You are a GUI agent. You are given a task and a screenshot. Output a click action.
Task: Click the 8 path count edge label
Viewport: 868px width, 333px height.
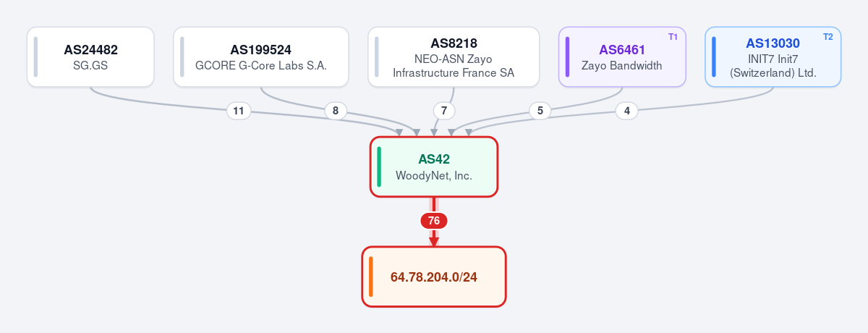click(x=335, y=111)
